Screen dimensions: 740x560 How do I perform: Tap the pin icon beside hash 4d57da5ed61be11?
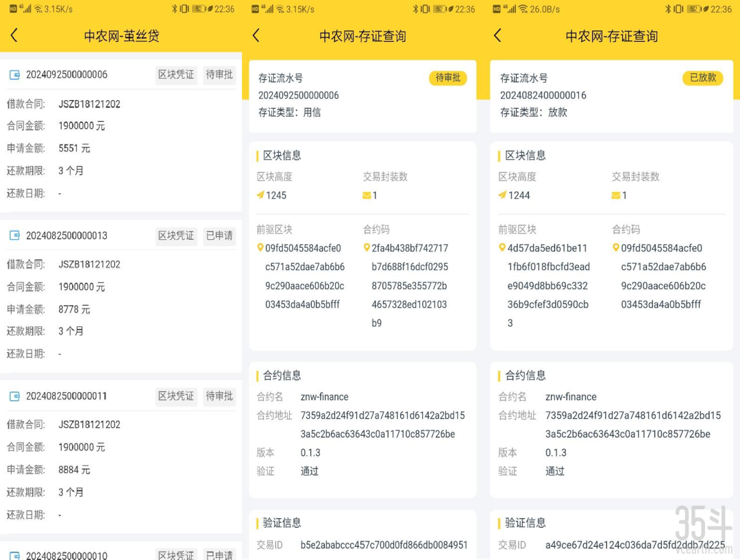(502, 248)
